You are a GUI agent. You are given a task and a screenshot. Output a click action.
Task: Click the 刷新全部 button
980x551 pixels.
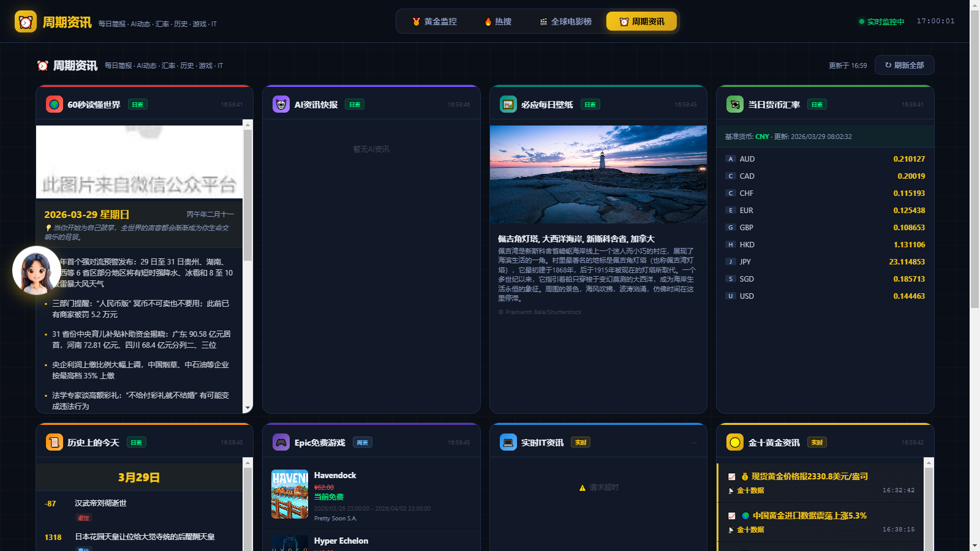pyautogui.click(x=904, y=65)
